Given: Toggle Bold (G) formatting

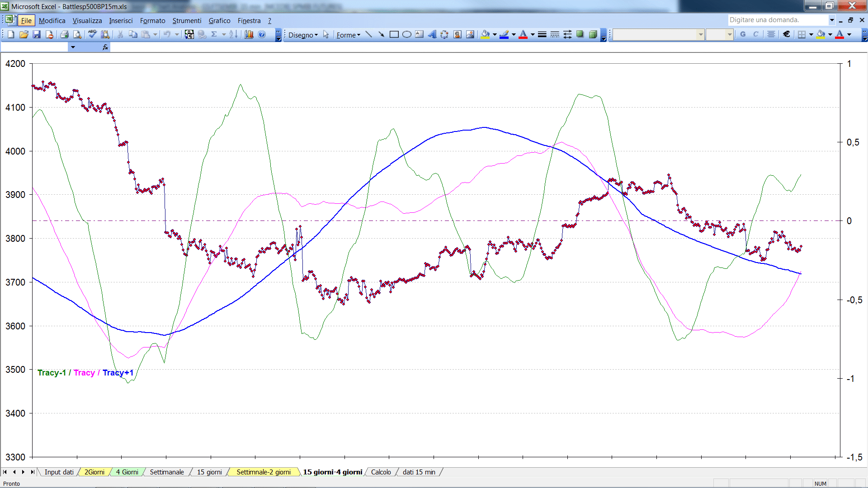Looking at the screenshot, I should coord(743,34).
